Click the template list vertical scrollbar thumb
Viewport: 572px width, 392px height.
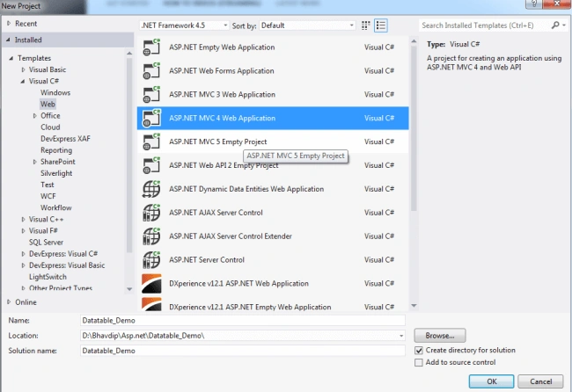pos(414,128)
